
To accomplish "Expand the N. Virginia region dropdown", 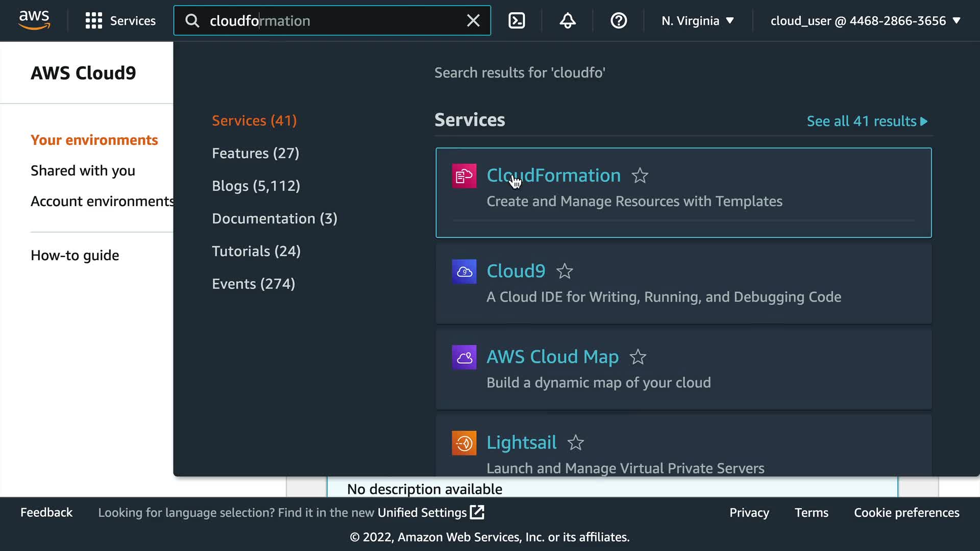I will point(697,20).
